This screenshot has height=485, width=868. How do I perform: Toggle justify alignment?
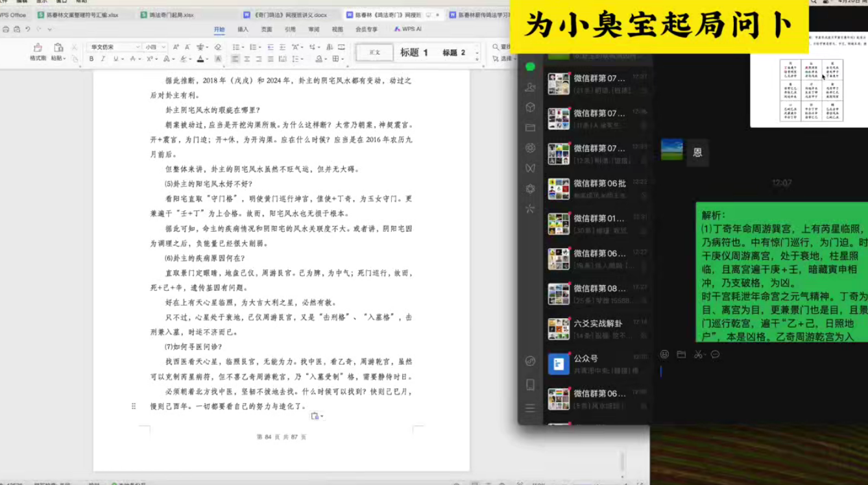[x=271, y=59]
